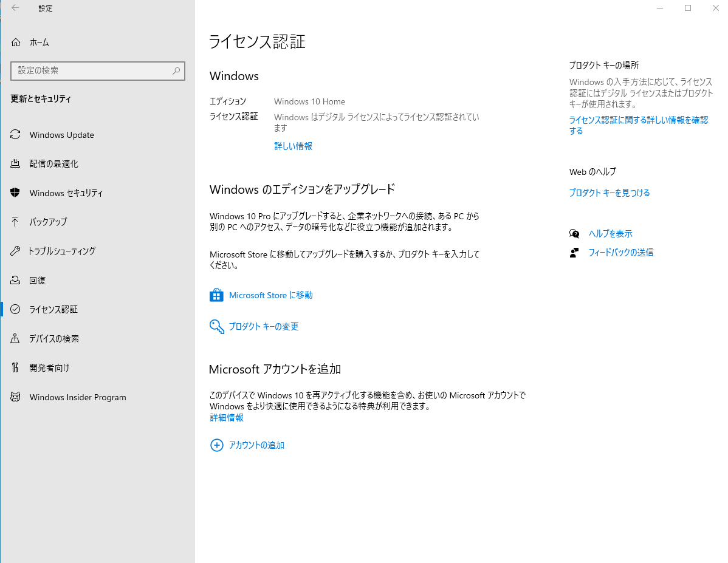The width and height of the screenshot is (728, 563).
Task: Click the Windows Insider Program cat icon
Action: [x=16, y=397]
